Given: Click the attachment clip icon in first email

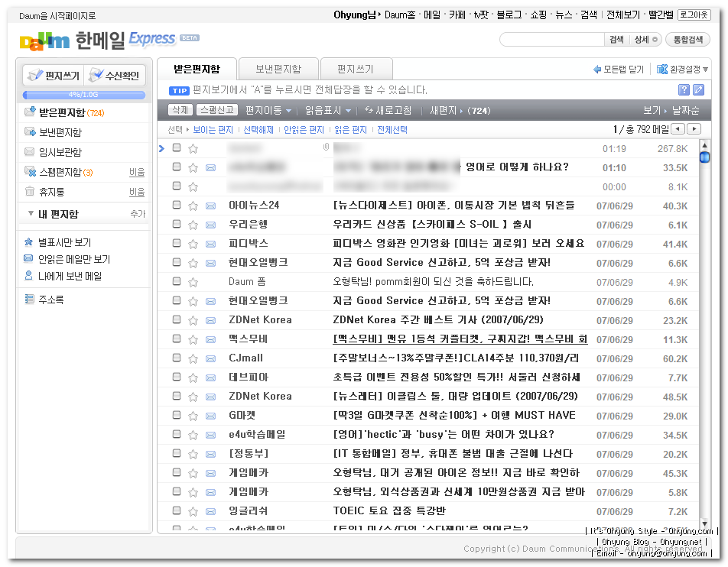Looking at the screenshot, I should (x=326, y=147).
